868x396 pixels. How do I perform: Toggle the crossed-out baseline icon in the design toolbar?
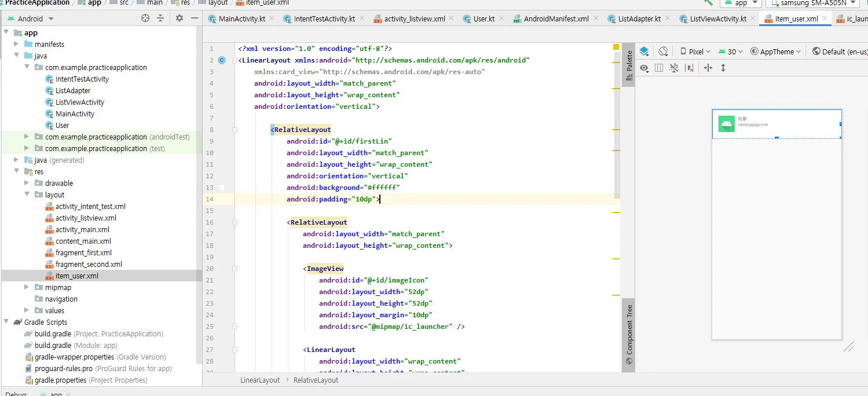tap(674, 68)
